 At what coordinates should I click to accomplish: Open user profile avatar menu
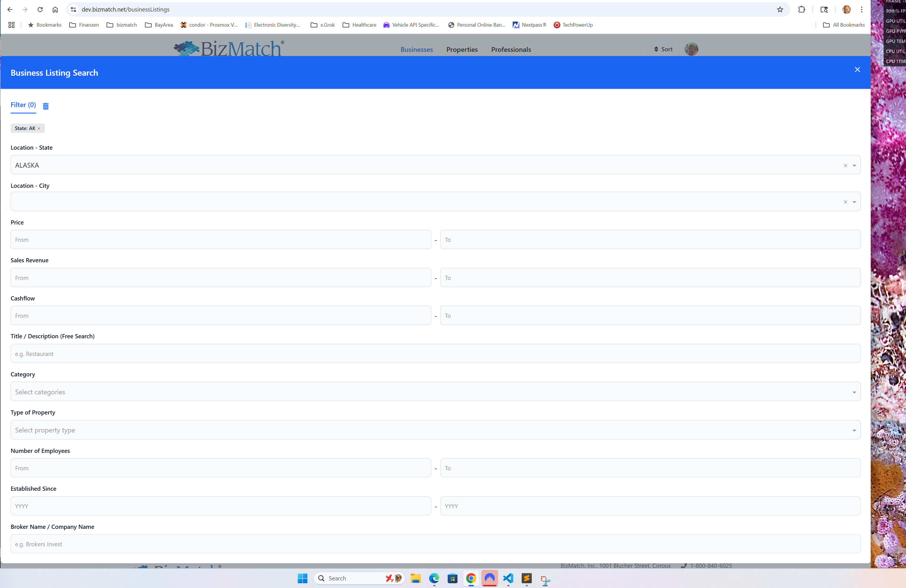click(x=691, y=49)
